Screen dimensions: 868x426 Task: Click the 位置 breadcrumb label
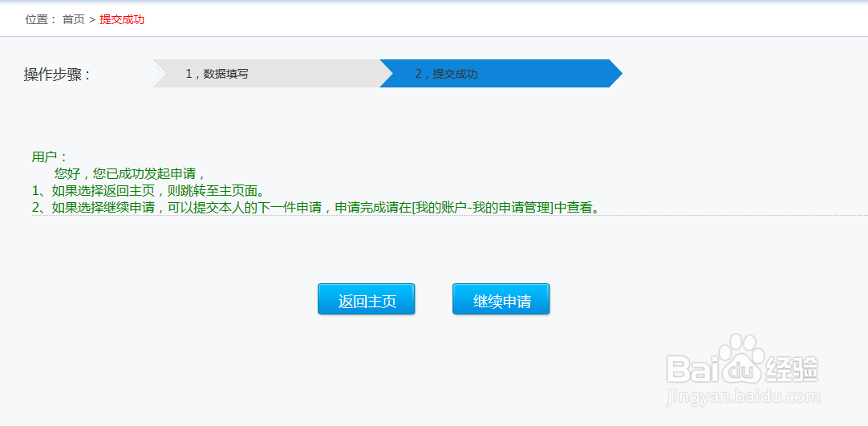tap(40, 19)
